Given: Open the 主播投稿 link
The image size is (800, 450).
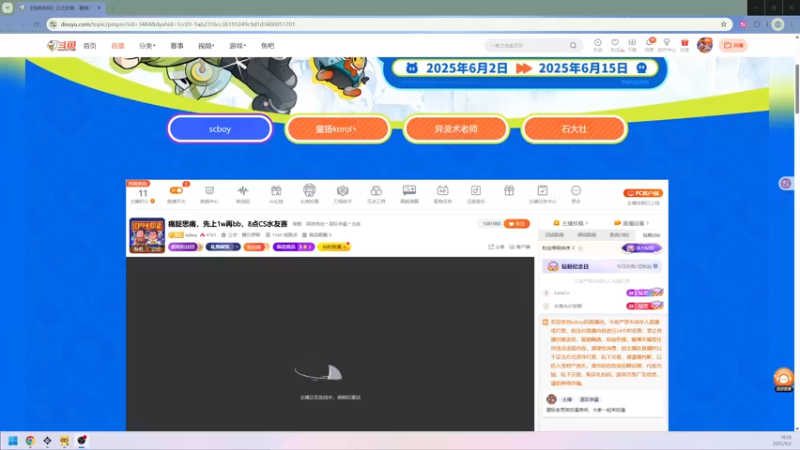Looking at the screenshot, I should [571, 223].
